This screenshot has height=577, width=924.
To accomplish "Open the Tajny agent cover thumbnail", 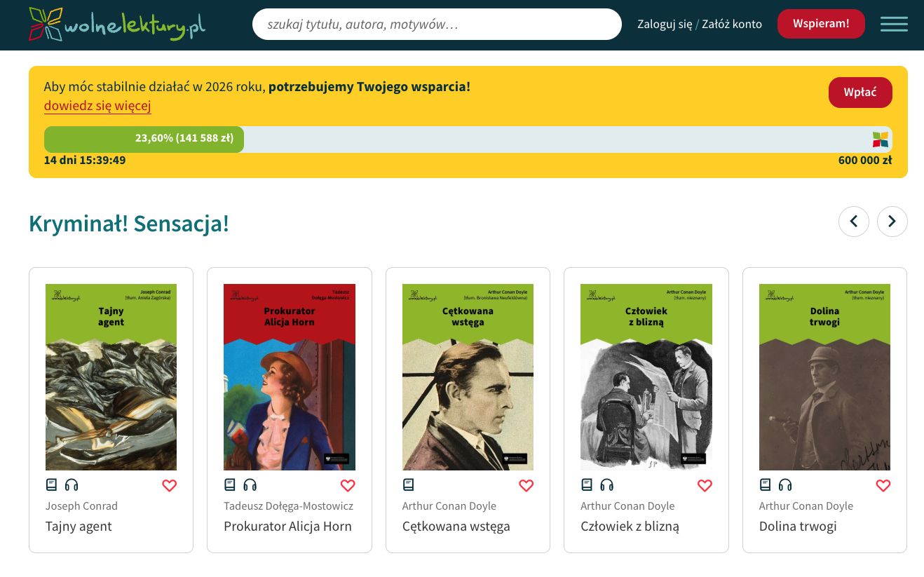I will (x=111, y=377).
